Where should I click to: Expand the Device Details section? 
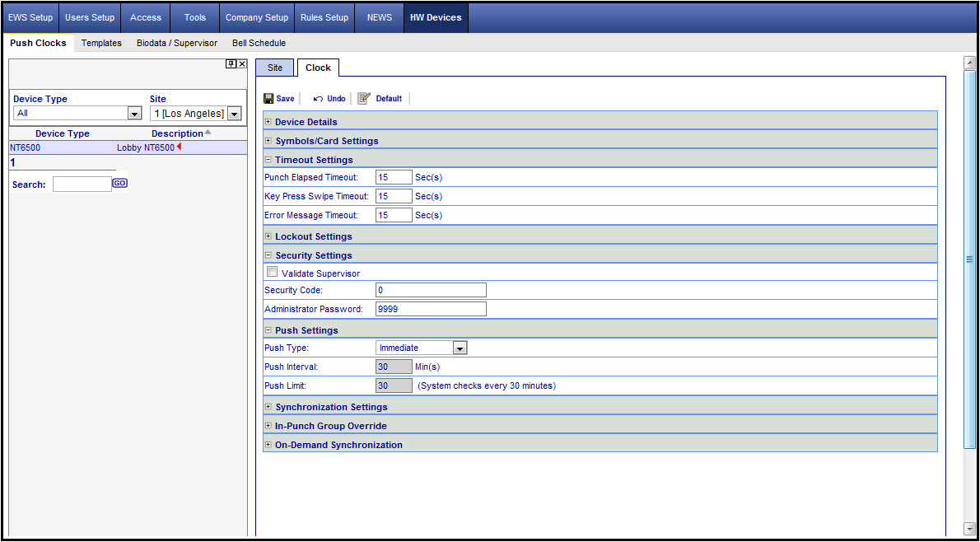[268, 122]
